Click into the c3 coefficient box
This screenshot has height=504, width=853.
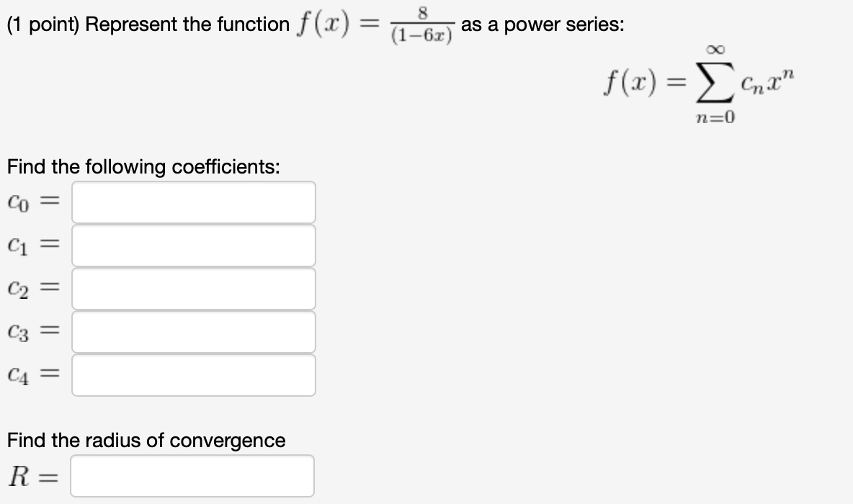[194, 332]
